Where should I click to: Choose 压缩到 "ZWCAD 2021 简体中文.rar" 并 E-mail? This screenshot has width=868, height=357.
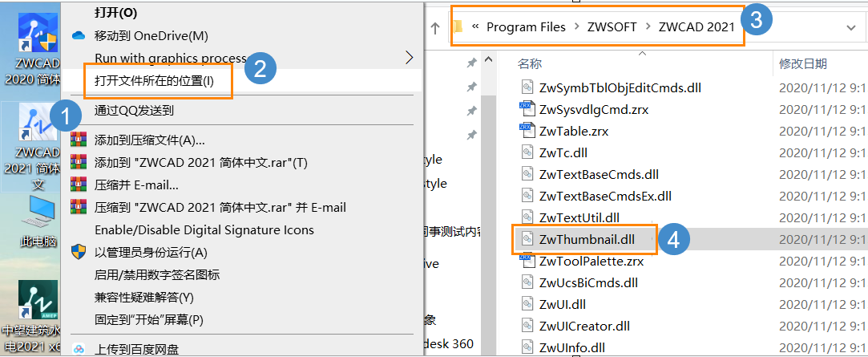pyautogui.click(x=220, y=207)
